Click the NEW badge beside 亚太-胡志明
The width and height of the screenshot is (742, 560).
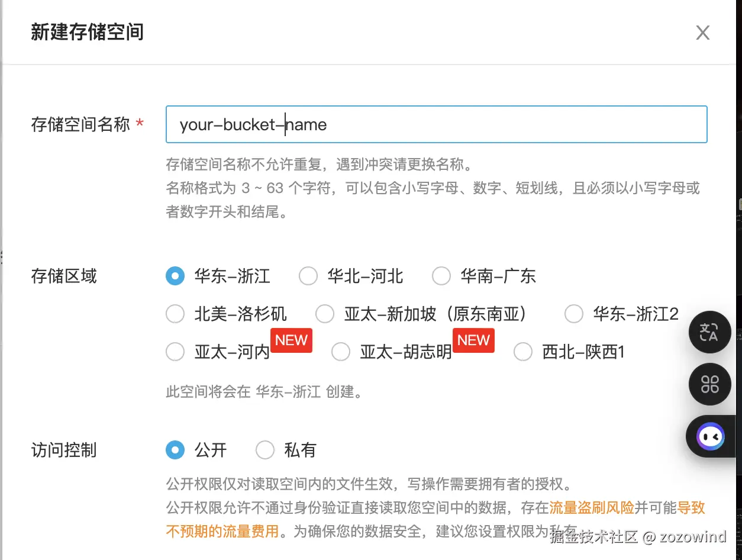point(473,340)
